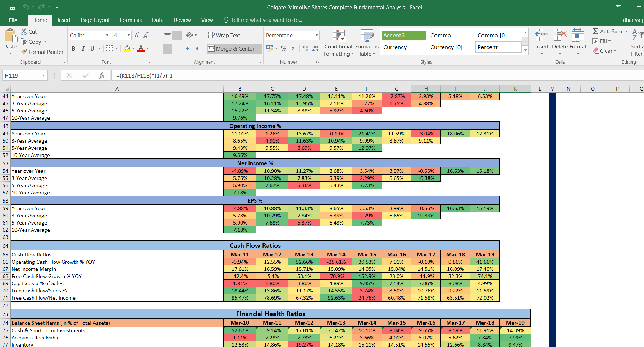
Task: Center text horizontally
Action: tap(168, 48)
